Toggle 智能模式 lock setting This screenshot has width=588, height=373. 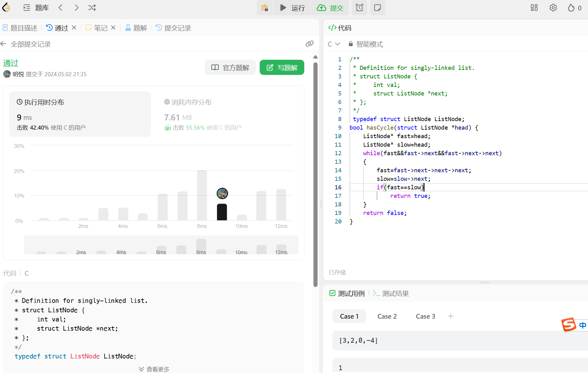[x=366, y=44]
